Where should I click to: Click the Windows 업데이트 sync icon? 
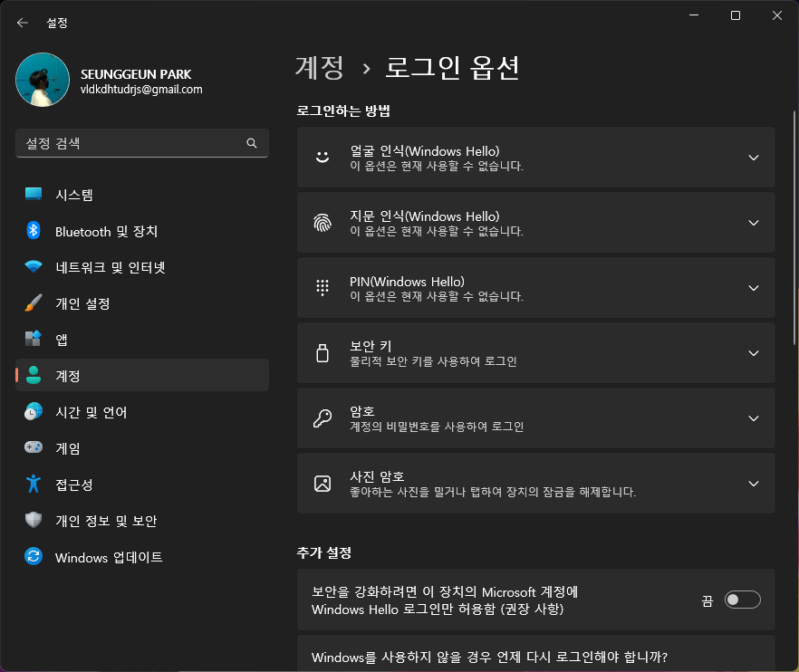pos(34,556)
